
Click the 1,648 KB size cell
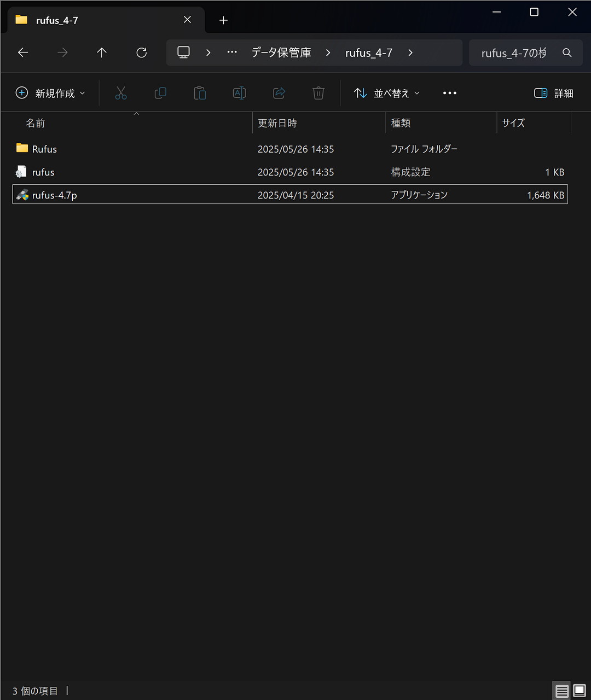(x=546, y=195)
